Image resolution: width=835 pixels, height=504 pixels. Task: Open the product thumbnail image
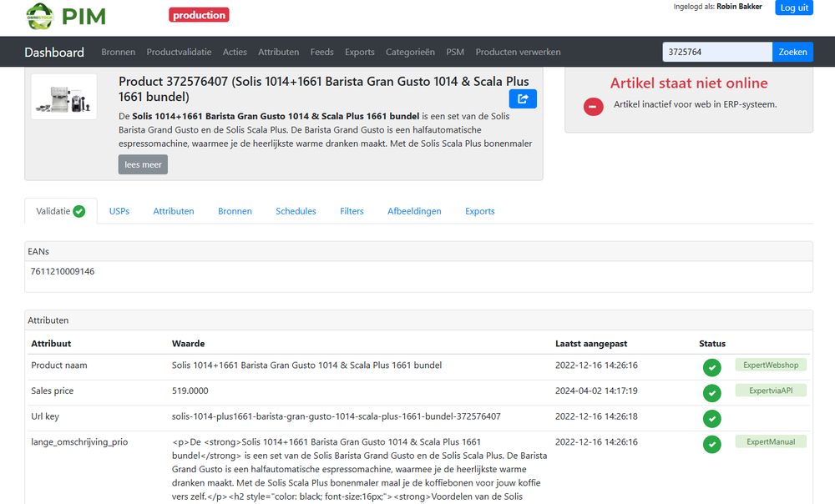click(x=64, y=96)
